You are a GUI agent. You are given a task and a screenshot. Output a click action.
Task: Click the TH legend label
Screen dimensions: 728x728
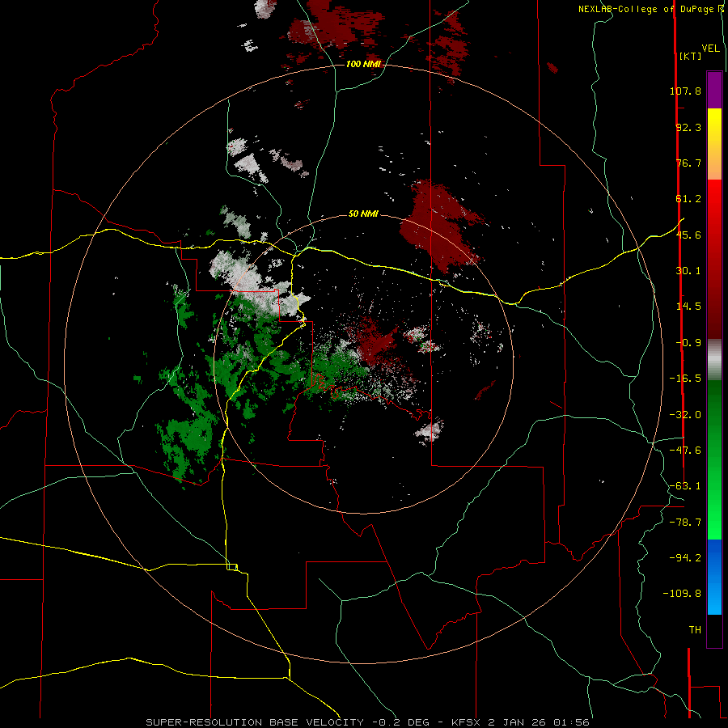click(x=695, y=630)
